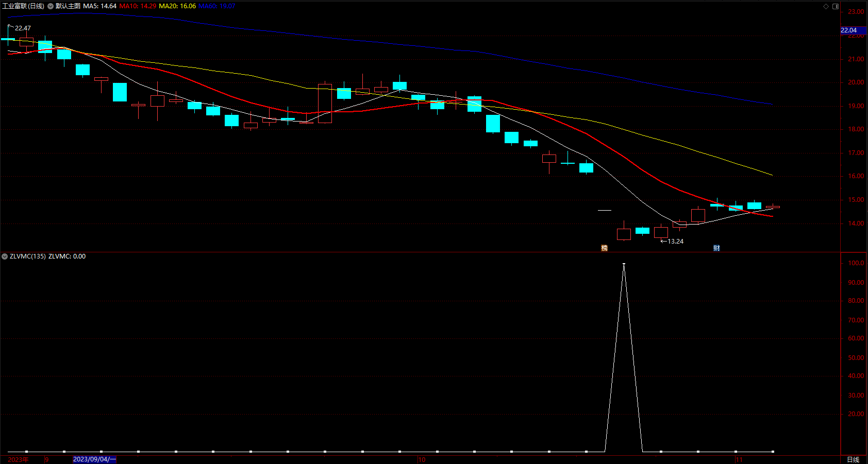
Task: Click the highlighted 22.04 price tag
Action: 853,30
